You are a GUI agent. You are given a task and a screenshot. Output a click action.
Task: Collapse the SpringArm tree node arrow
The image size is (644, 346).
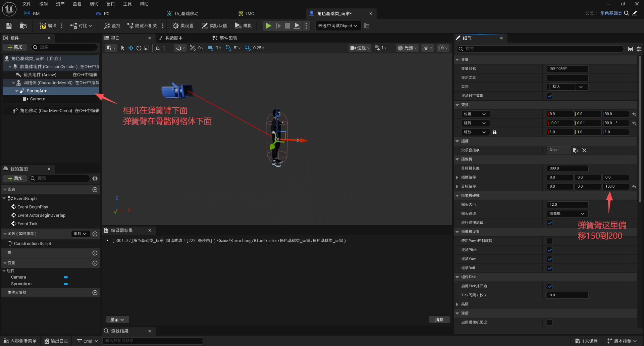click(17, 91)
